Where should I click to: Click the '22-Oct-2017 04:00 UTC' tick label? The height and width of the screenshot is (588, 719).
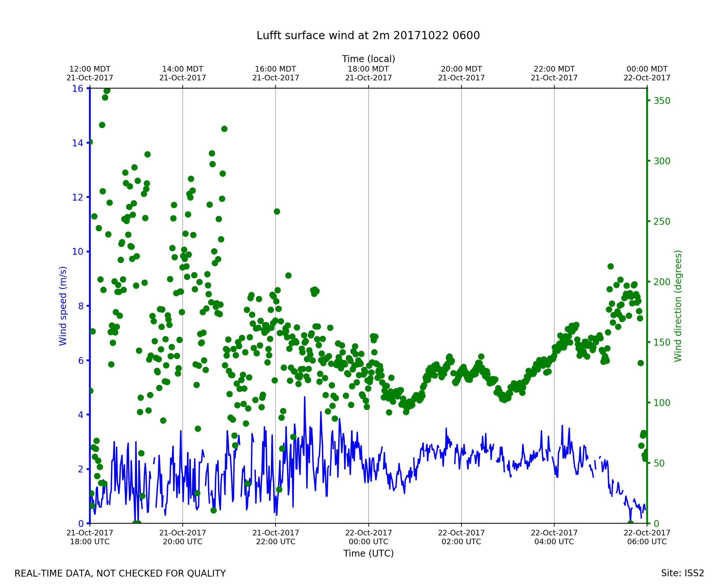tap(554, 538)
